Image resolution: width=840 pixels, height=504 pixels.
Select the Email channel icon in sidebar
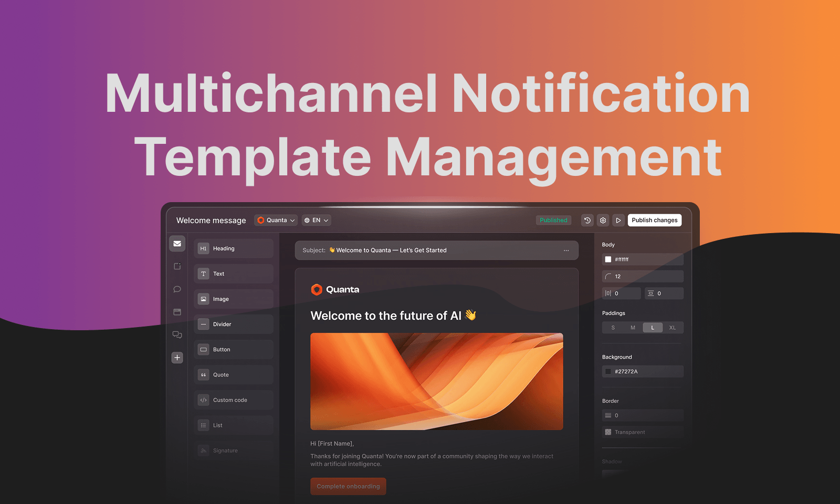click(x=177, y=244)
